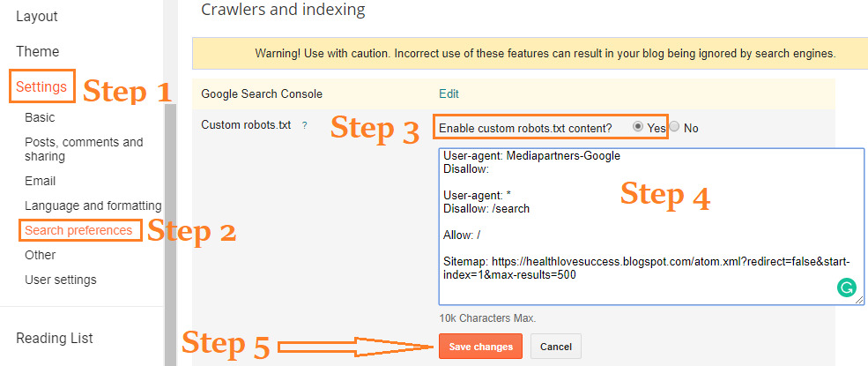
Task: Open User settings
Action: [x=60, y=280]
